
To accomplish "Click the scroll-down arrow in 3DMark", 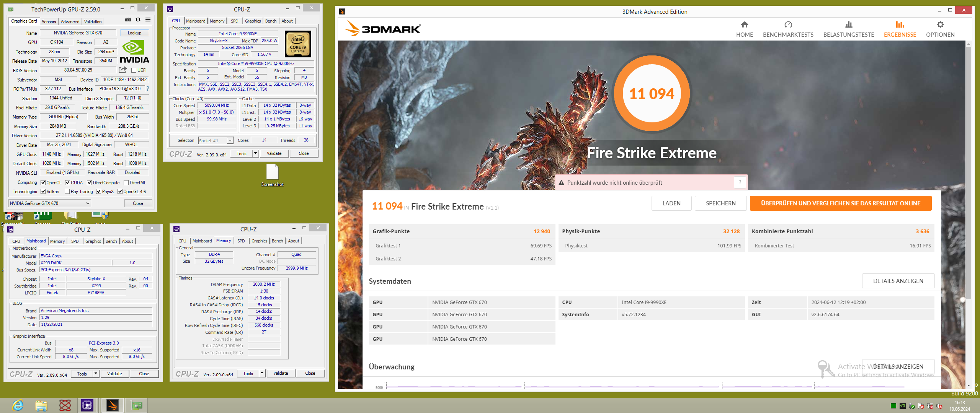I will 969,385.
